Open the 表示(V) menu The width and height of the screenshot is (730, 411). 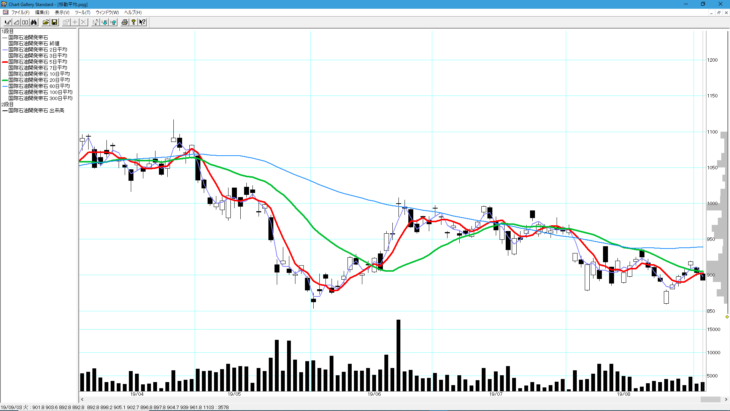pos(62,12)
